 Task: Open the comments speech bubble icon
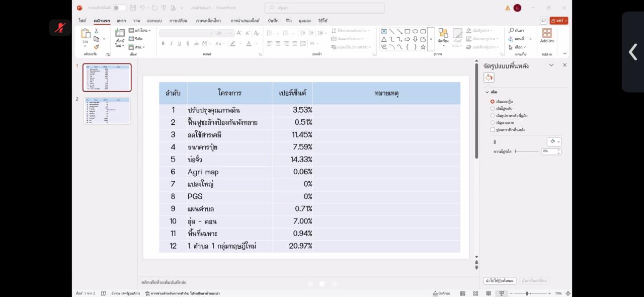(x=543, y=21)
